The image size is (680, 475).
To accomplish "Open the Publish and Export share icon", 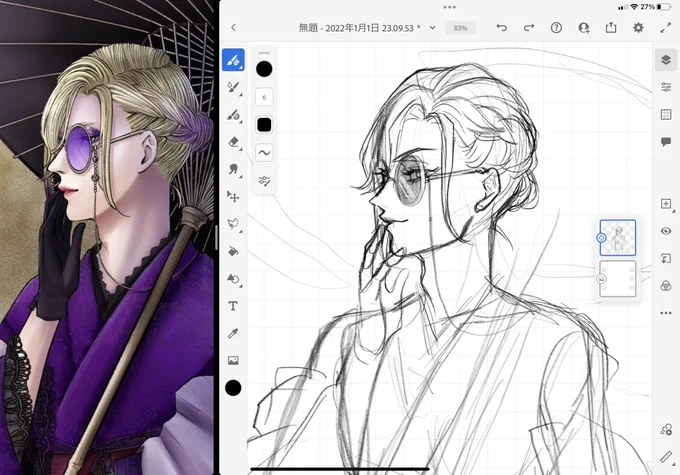I will 611,28.
